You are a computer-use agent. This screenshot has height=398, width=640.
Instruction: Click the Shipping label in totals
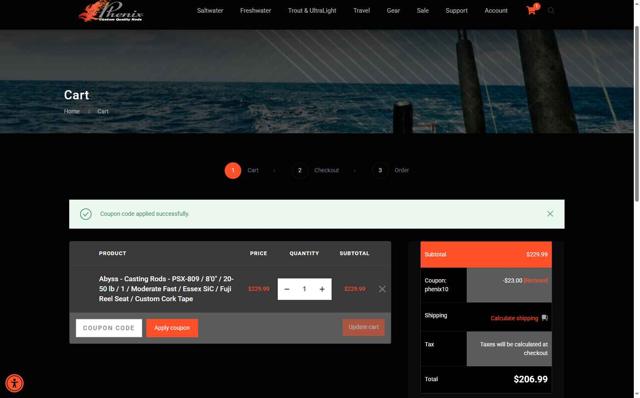click(x=436, y=315)
